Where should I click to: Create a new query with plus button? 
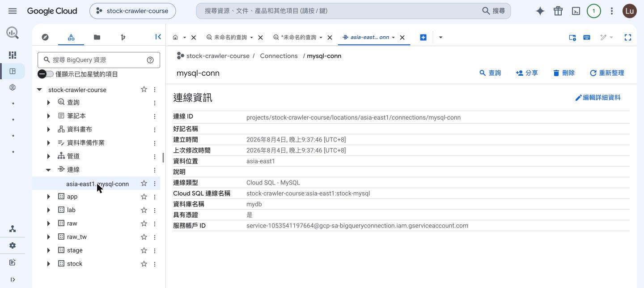[x=423, y=37]
